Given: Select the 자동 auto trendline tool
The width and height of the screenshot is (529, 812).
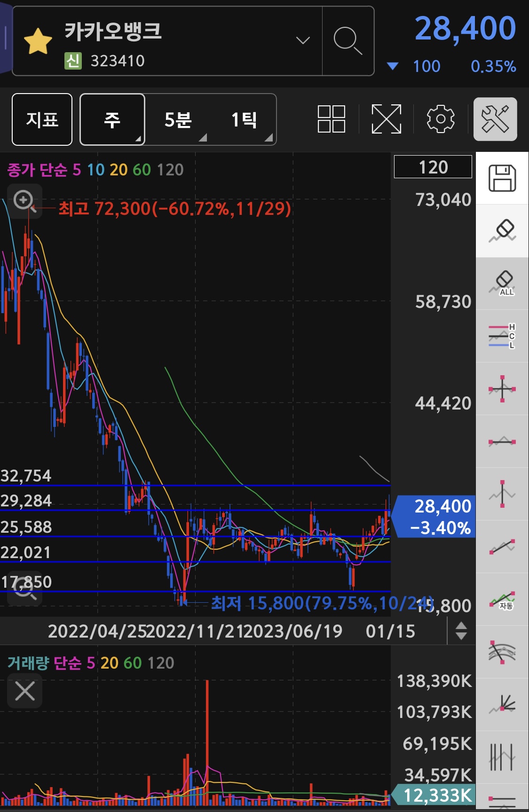Looking at the screenshot, I should pyautogui.click(x=502, y=599).
